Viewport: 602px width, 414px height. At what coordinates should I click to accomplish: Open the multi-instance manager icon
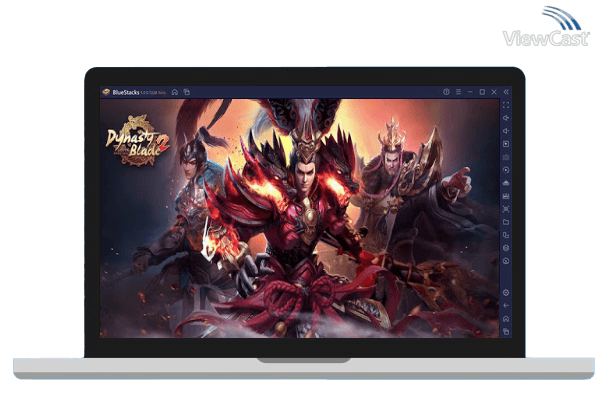click(x=506, y=235)
